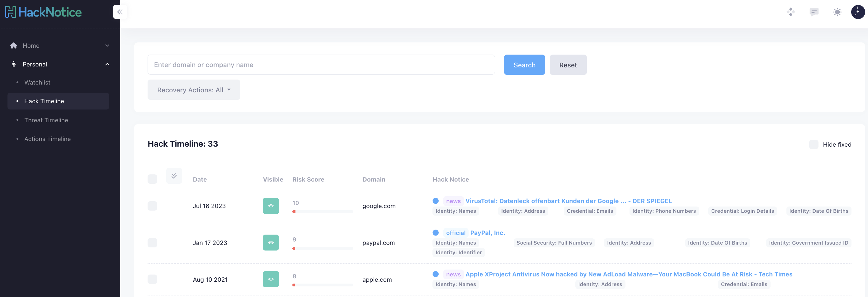The image size is (868, 297).
Task: Click the mark-all double-check icon
Action: point(174,176)
